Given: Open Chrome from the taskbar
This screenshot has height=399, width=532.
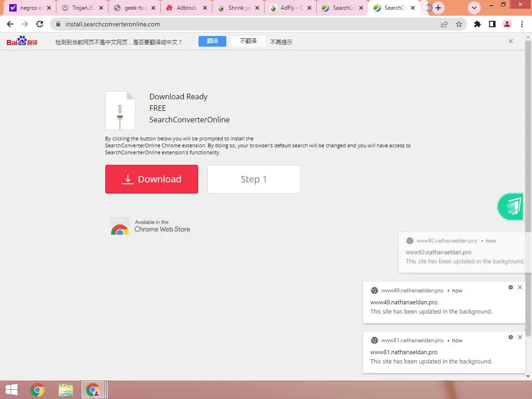Looking at the screenshot, I should 37,390.
